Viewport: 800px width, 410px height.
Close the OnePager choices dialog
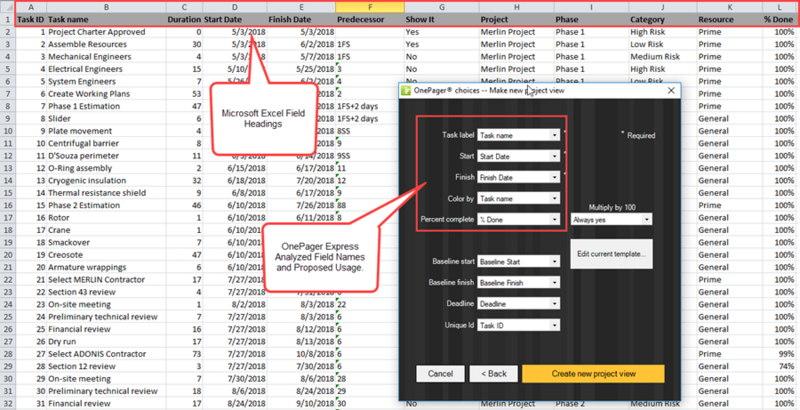(671, 91)
